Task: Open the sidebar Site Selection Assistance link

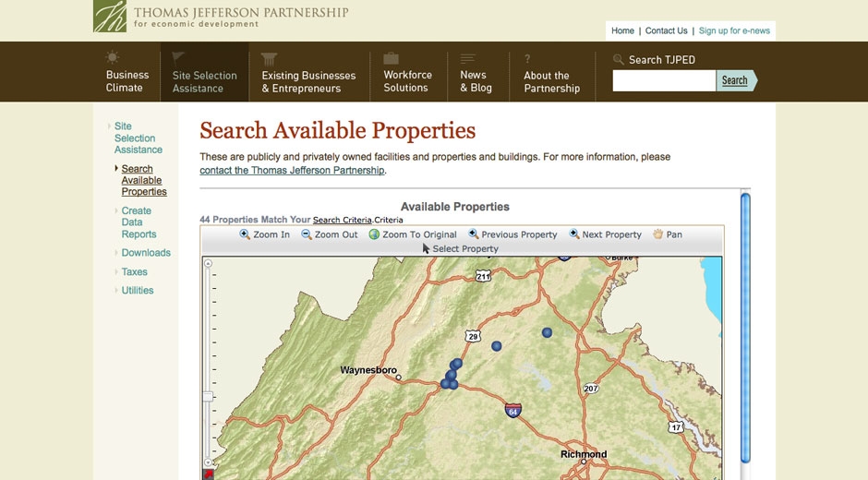Action: click(x=139, y=138)
